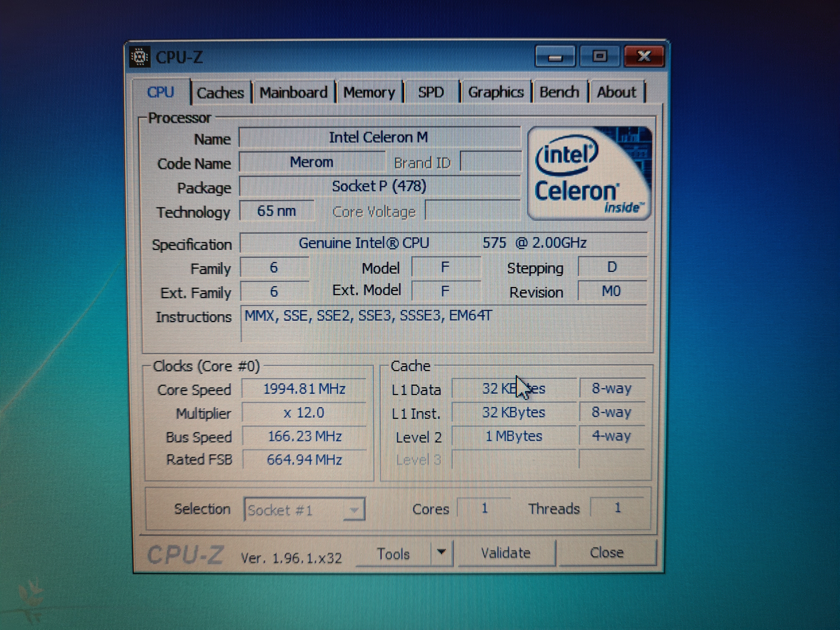Click the Bus Speed value 166.23 MHz
Viewport: 840px width, 630px height.
point(304,436)
